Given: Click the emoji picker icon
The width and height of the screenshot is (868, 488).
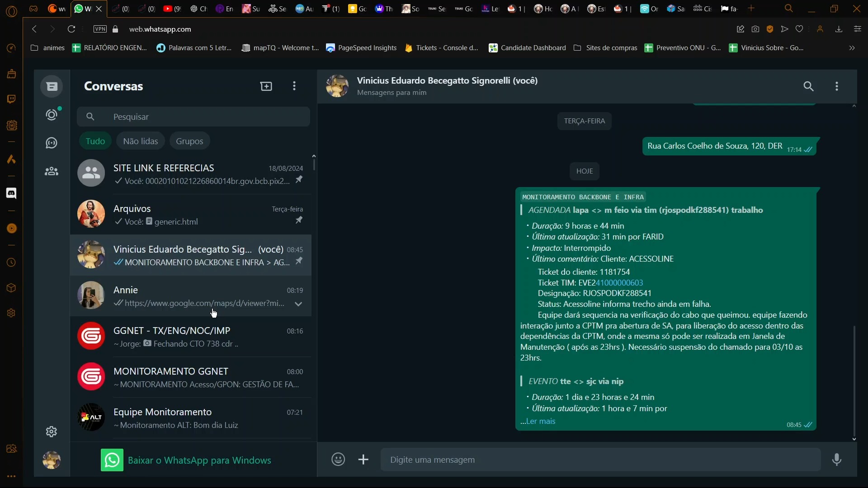Looking at the screenshot, I should [x=338, y=460].
